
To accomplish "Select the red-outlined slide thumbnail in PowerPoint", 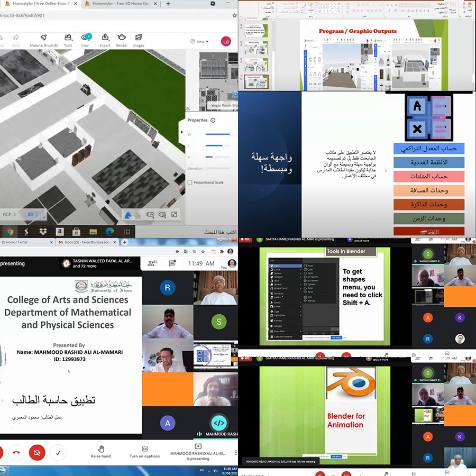I will point(257,81).
